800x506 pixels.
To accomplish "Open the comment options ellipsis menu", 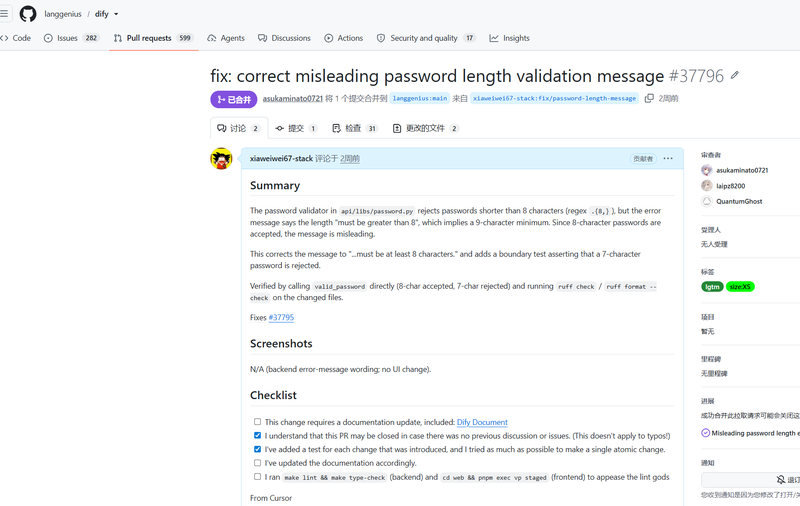I will click(x=668, y=159).
